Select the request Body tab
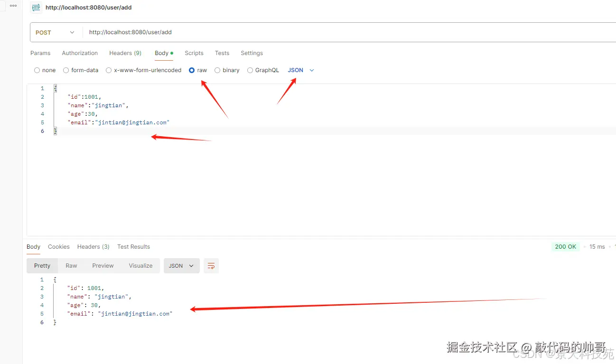The width and height of the screenshot is (616, 364). click(x=164, y=53)
